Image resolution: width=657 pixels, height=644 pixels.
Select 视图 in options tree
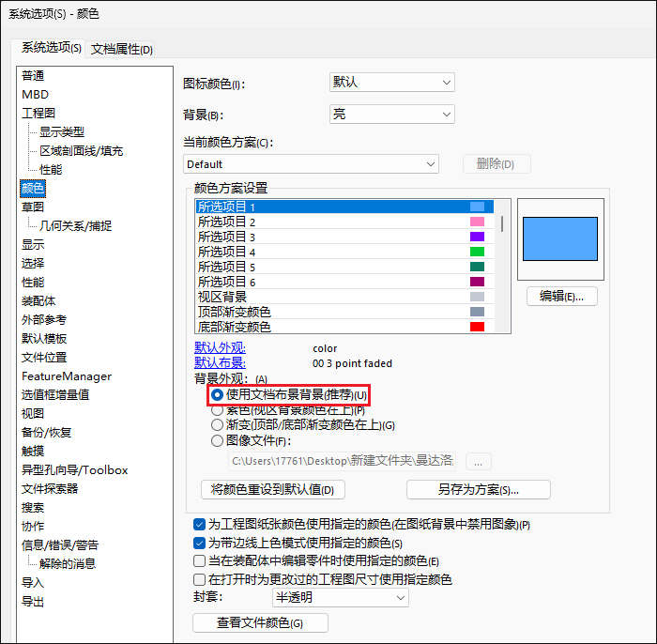(33, 414)
